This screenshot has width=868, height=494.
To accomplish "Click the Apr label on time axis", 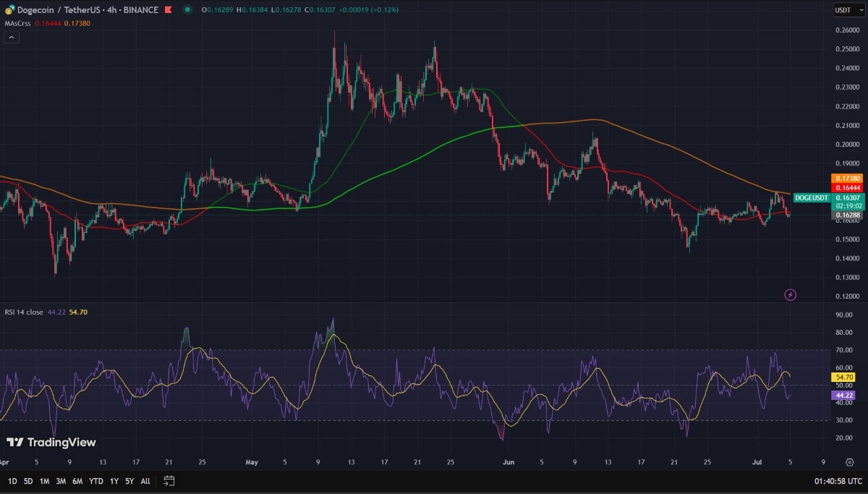I will point(5,461).
